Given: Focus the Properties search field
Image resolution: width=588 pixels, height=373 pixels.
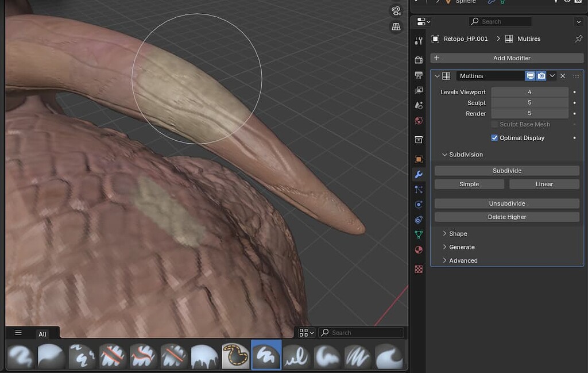Looking at the screenshot, I should (500, 22).
